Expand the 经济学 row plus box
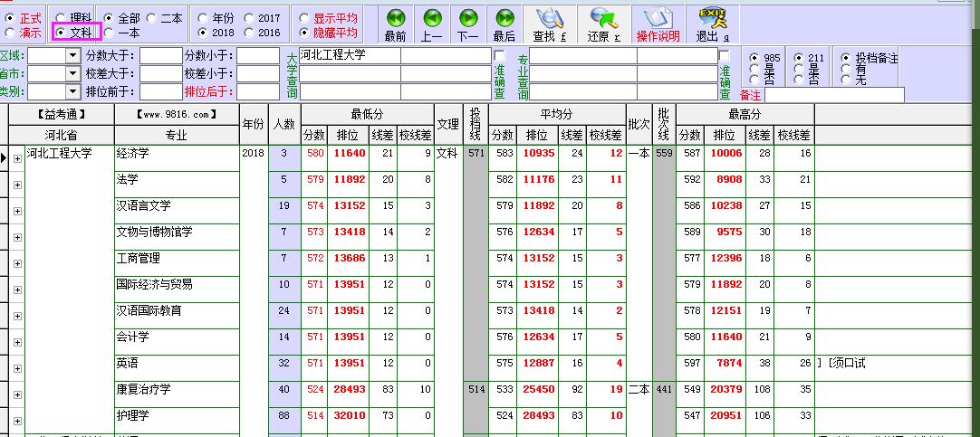Image resolution: width=980 pixels, height=437 pixels. pyautogui.click(x=17, y=158)
